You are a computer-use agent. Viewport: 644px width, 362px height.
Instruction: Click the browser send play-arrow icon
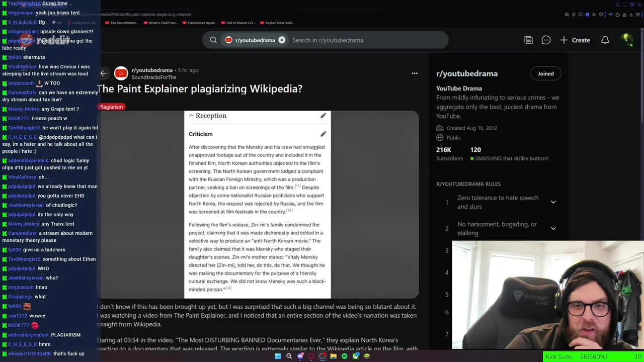(594, 15)
